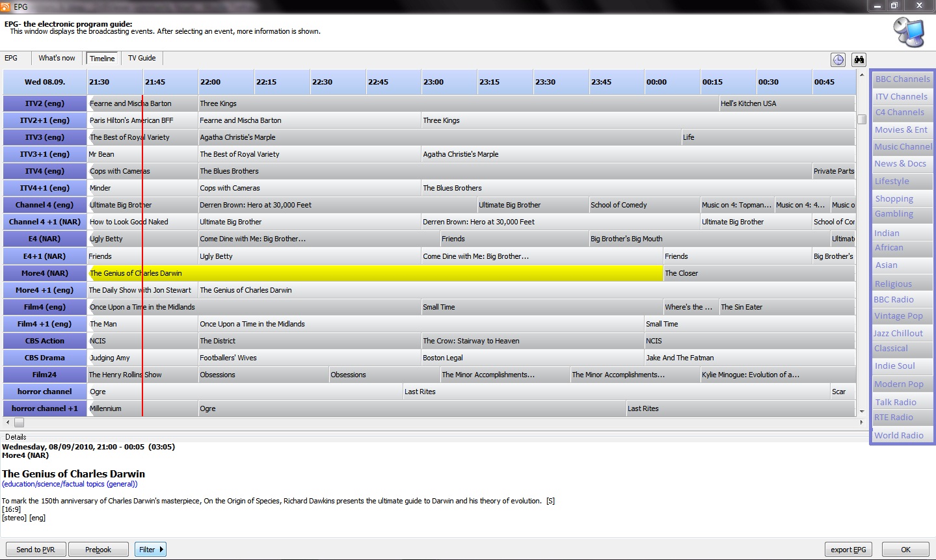Click the education/science/factual topics genre link
The width and height of the screenshot is (936, 560).
click(x=70, y=484)
